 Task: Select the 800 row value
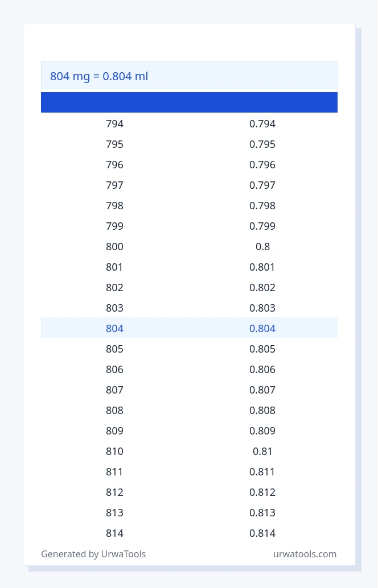pyautogui.click(x=114, y=247)
